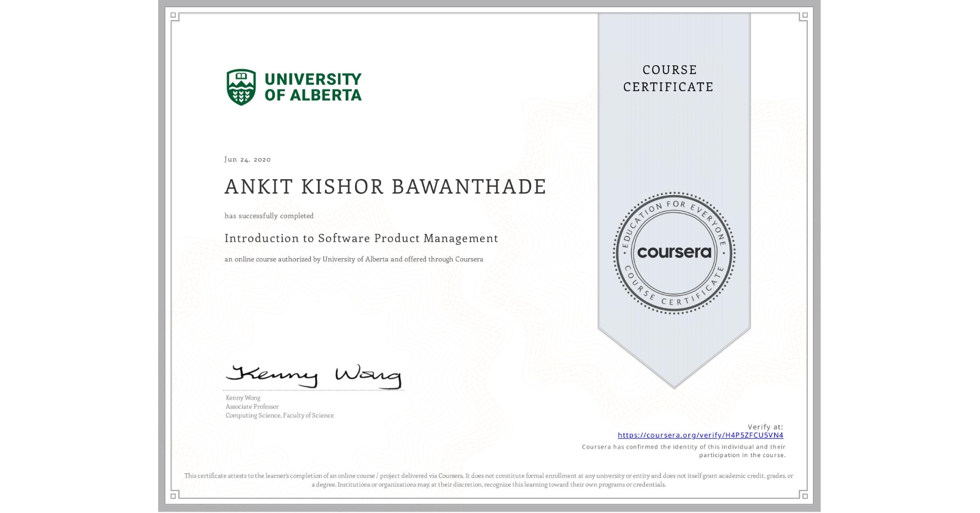Click the certificate disclaimer footer text
Screen dimensions: 980x513
click(x=489, y=480)
